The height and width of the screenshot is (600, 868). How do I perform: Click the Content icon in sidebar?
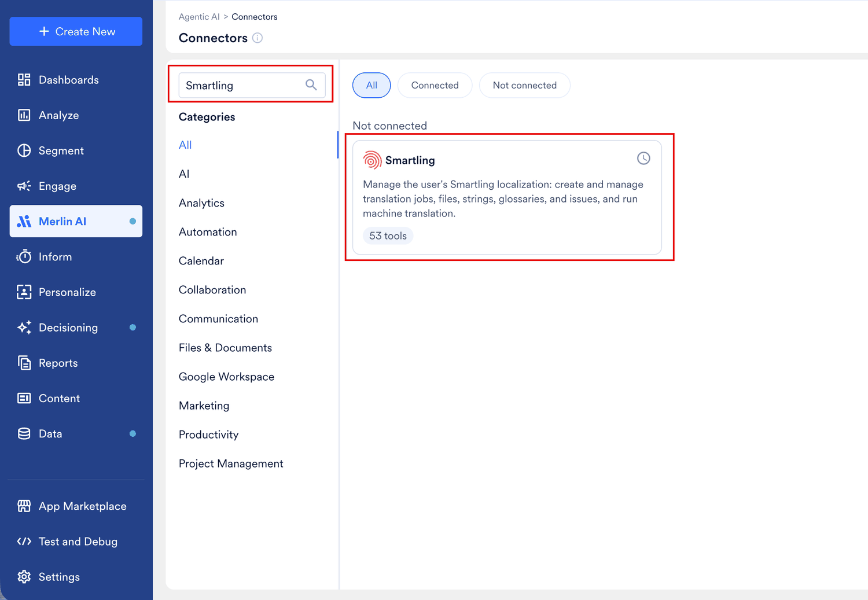[24, 398]
